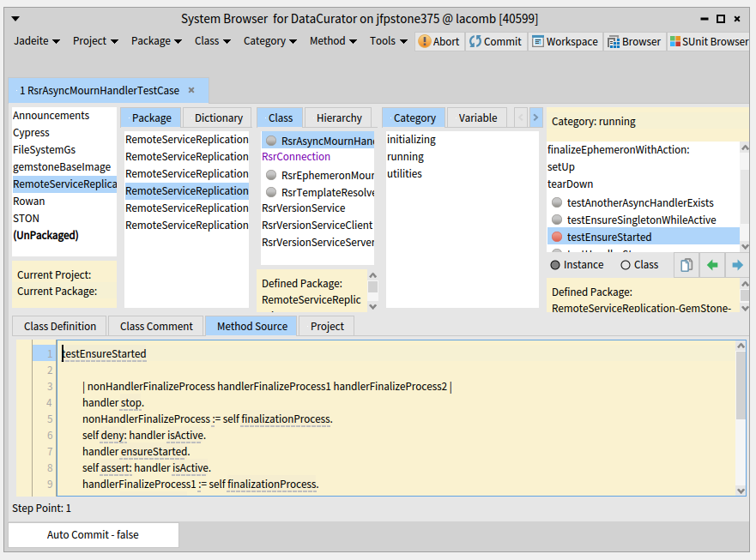Go forward with the blue right arrow

(737, 265)
